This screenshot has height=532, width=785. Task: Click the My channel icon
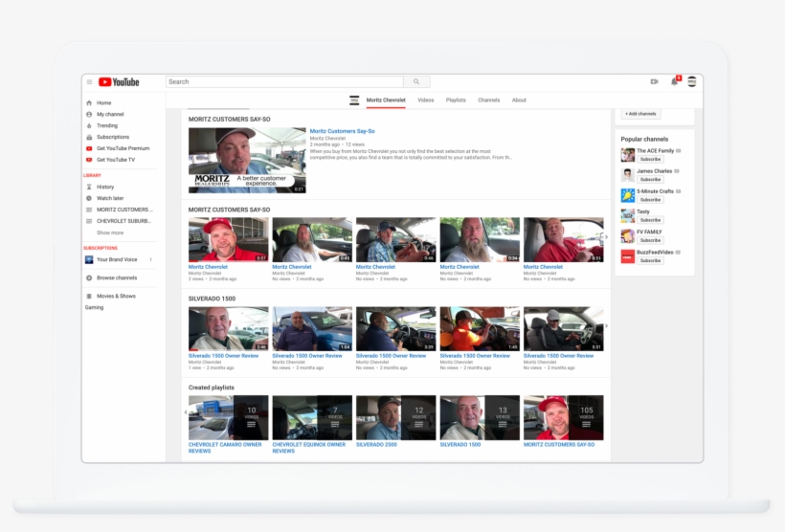(x=89, y=114)
